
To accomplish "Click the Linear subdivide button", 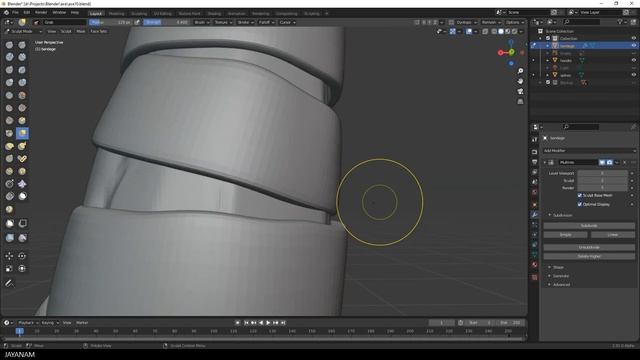I will (x=613, y=235).
